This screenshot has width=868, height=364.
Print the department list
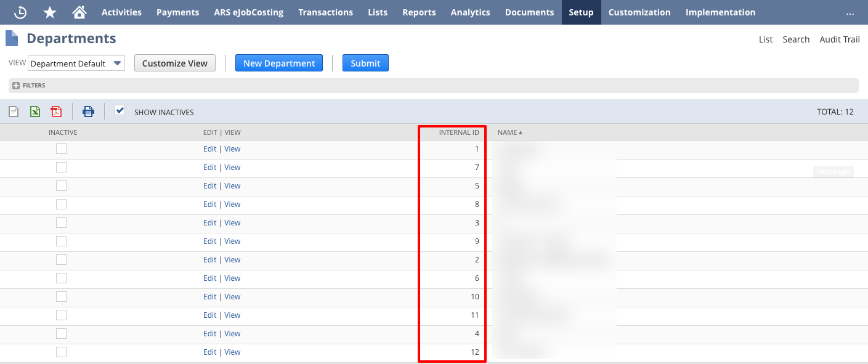pos(88,111)
